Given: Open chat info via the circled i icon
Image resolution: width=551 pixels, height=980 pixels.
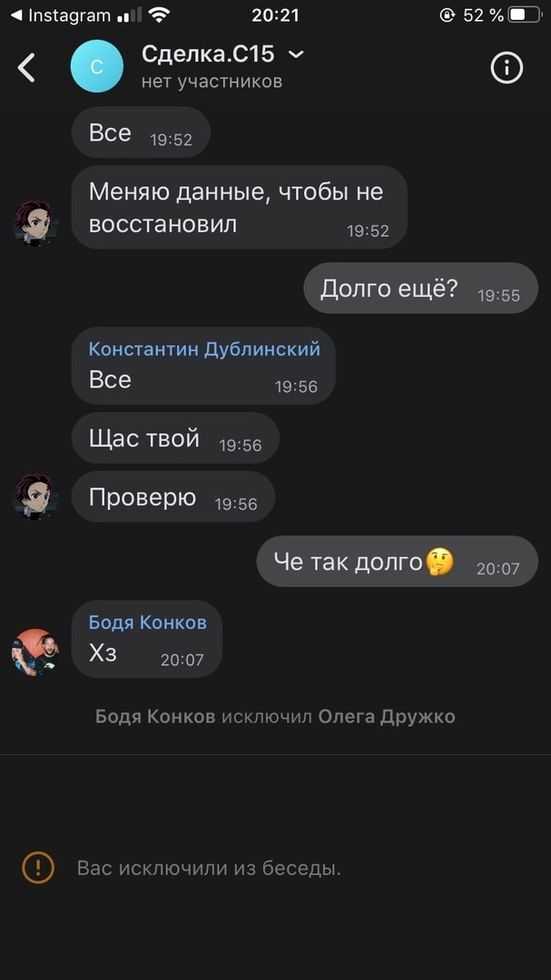Looking at the screenshot, I should pyautogui.click(x=506, y=67).
